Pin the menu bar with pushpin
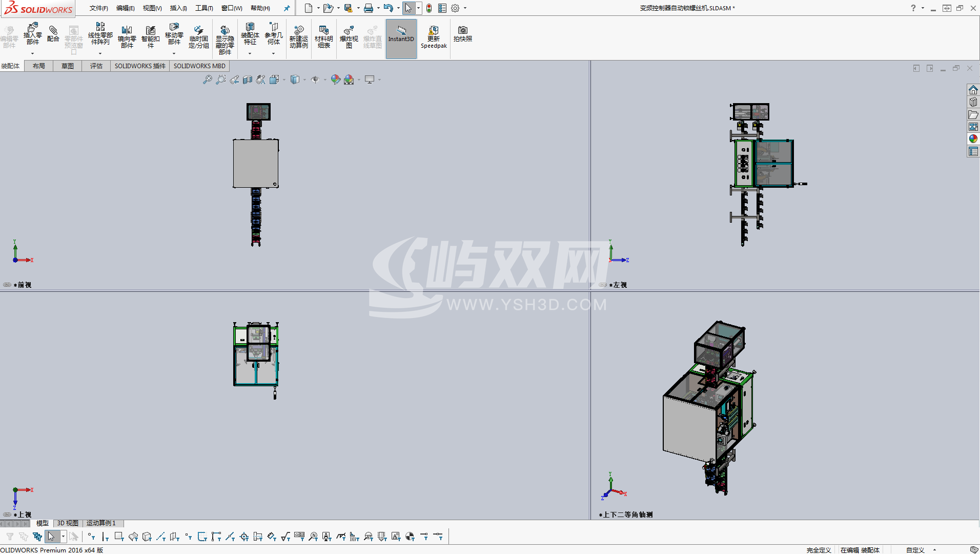The height and width of the screenshot is (554, 980). click(x=287, y=8)
